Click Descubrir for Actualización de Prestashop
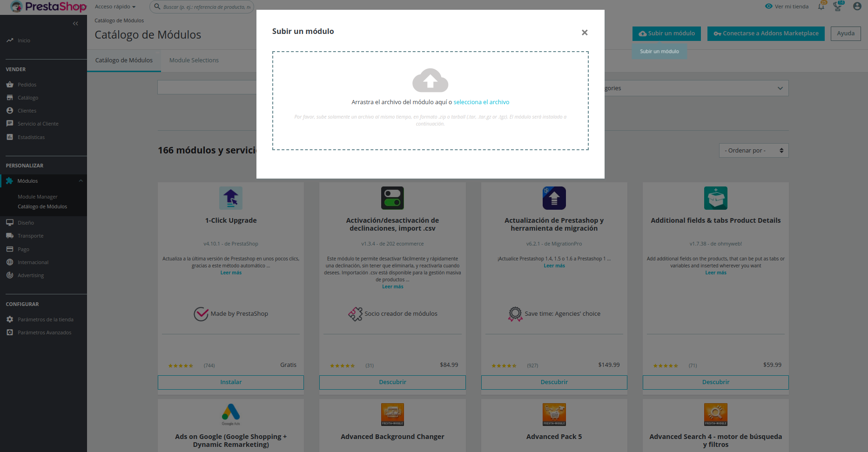The height and width of the screenshot is (452, 868). point(554,382)
